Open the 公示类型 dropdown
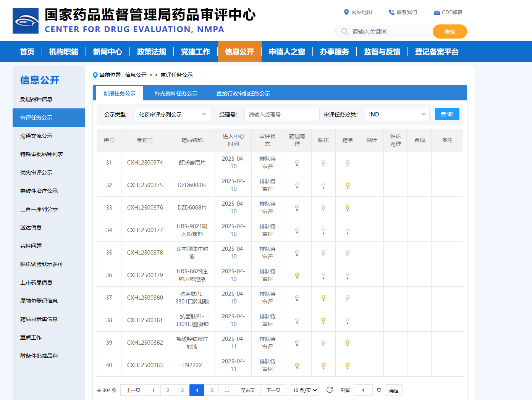 click(x=172, y=115)
